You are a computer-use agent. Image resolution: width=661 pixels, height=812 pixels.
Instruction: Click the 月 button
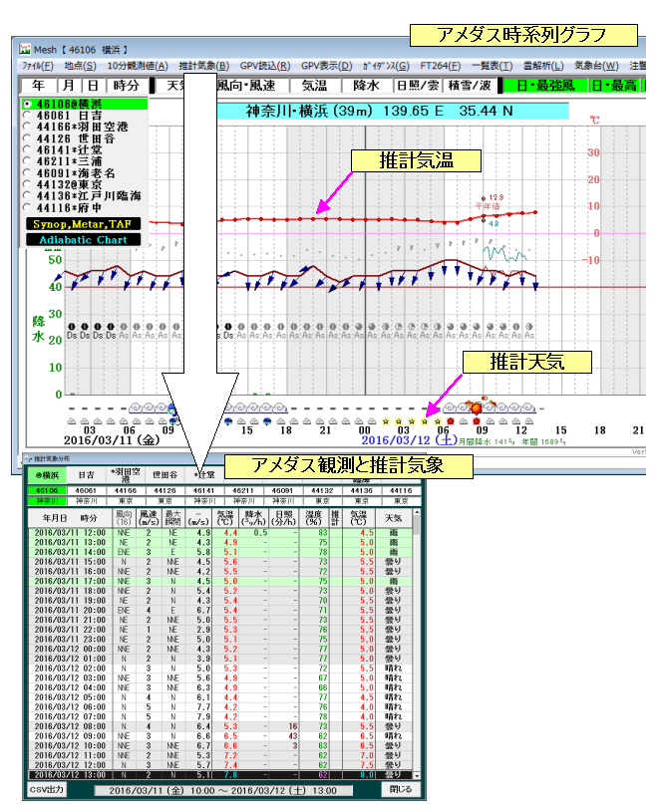pyautogui.click(x=70, y=86)
